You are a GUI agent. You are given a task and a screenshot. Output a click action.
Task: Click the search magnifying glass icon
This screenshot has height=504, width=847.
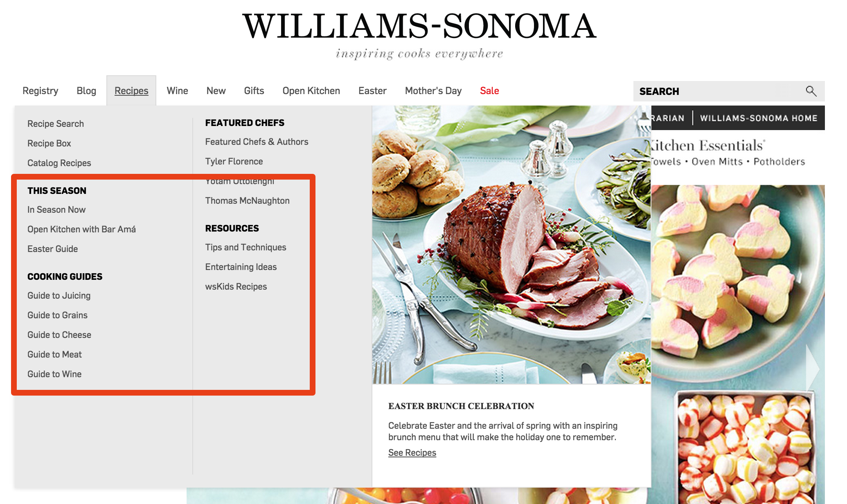[x=811, y=91]
